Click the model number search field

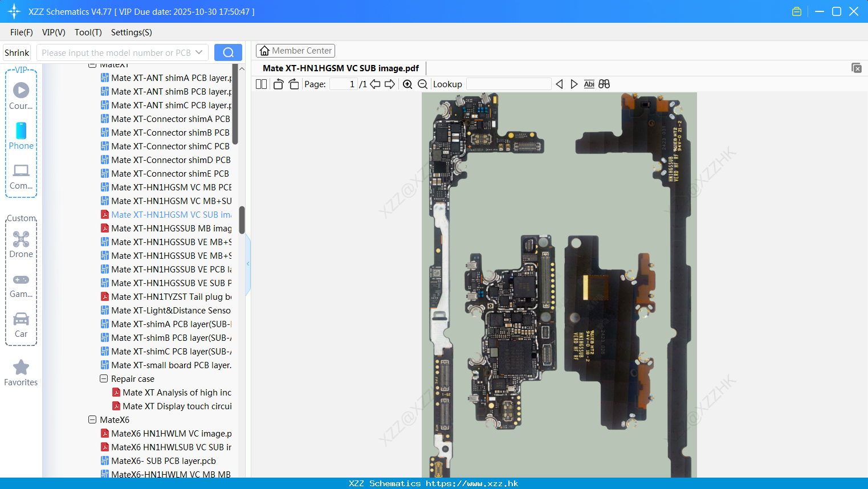pyautogui.click(x=116, y=52)
